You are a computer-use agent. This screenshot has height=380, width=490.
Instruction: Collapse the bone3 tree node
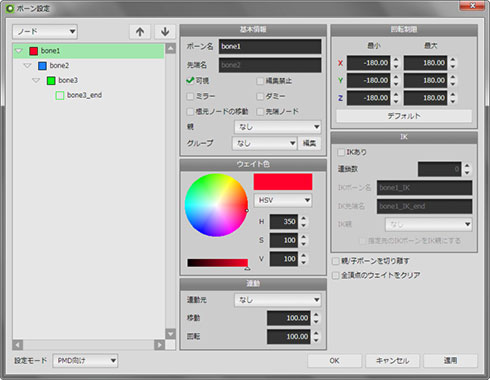[36, 80]
